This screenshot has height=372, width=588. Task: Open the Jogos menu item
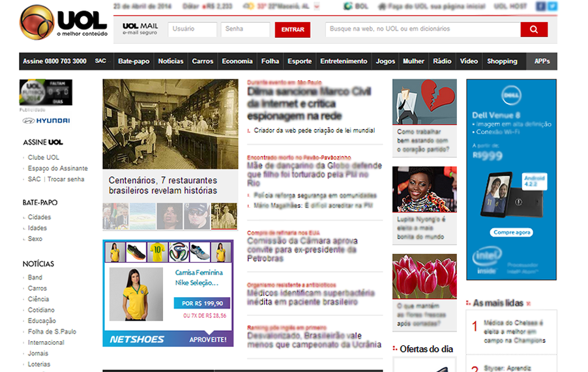[385, 61]
